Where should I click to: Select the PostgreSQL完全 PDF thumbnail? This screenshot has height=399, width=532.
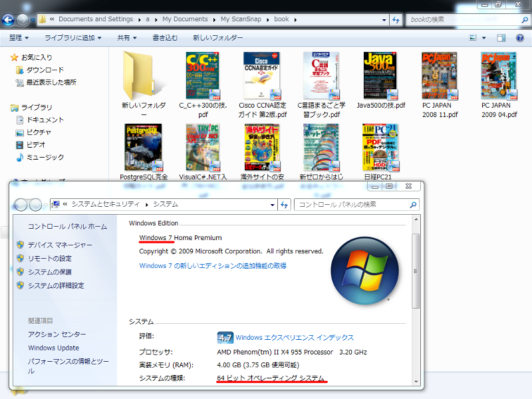144,147
